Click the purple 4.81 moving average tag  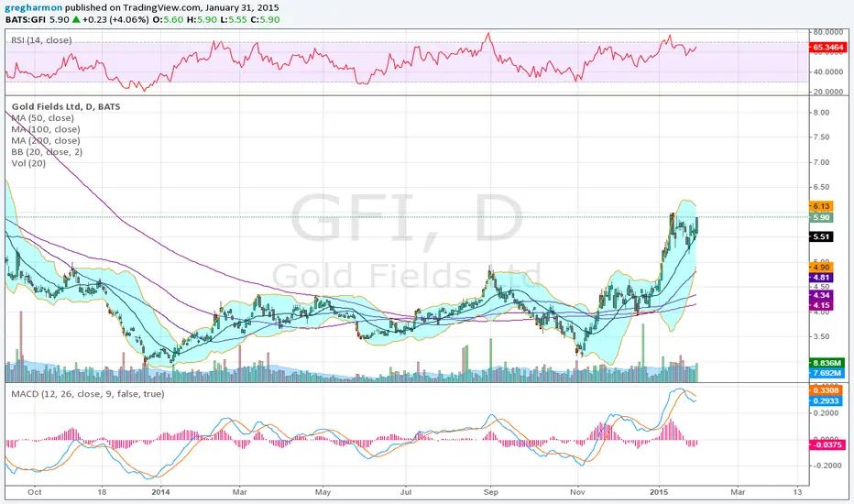821,278
